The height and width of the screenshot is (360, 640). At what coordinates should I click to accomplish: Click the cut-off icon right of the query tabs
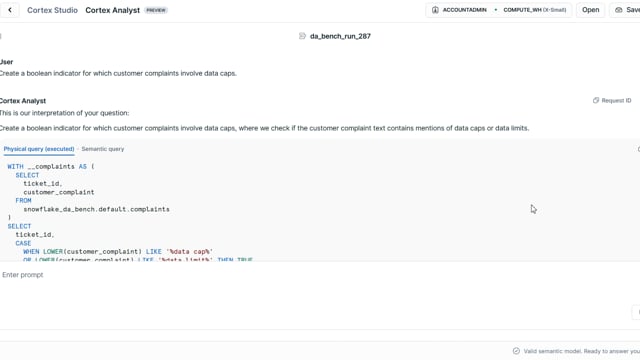tap(638, 149)
